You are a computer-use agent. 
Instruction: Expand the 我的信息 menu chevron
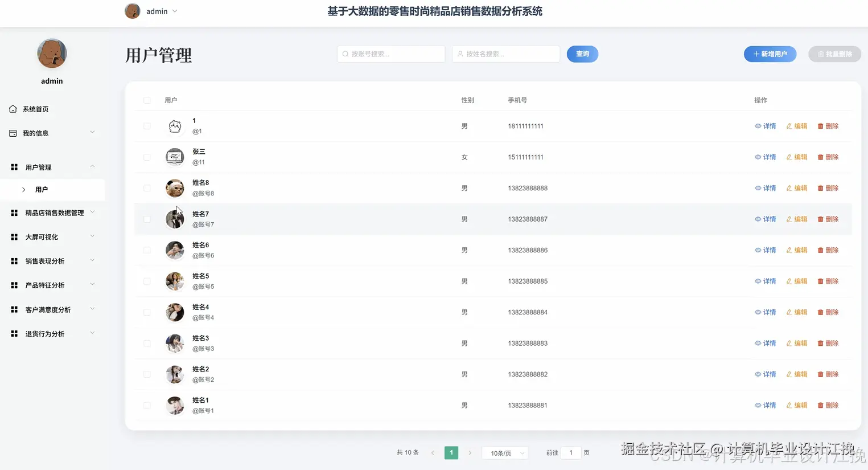92,132
